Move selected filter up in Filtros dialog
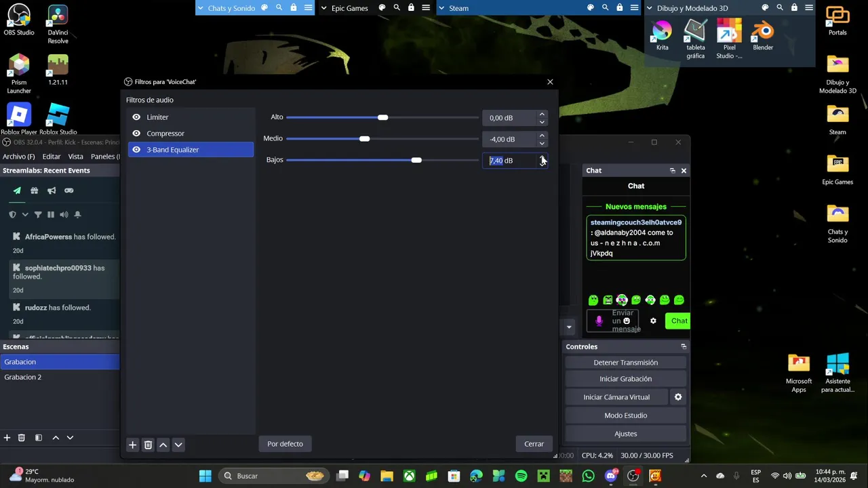The height and width of the screenshot is (488, 868). pyautogui.click(x=163, y=445)
